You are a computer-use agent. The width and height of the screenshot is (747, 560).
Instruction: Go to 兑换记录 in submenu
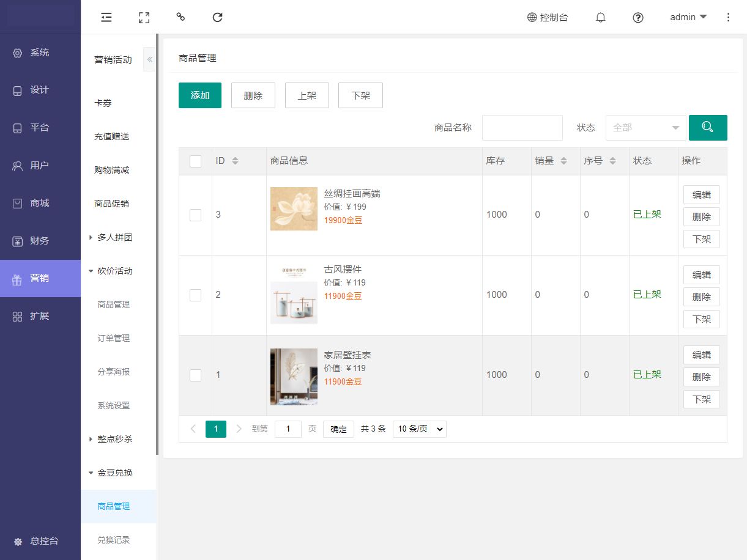[x=114, y=540]
